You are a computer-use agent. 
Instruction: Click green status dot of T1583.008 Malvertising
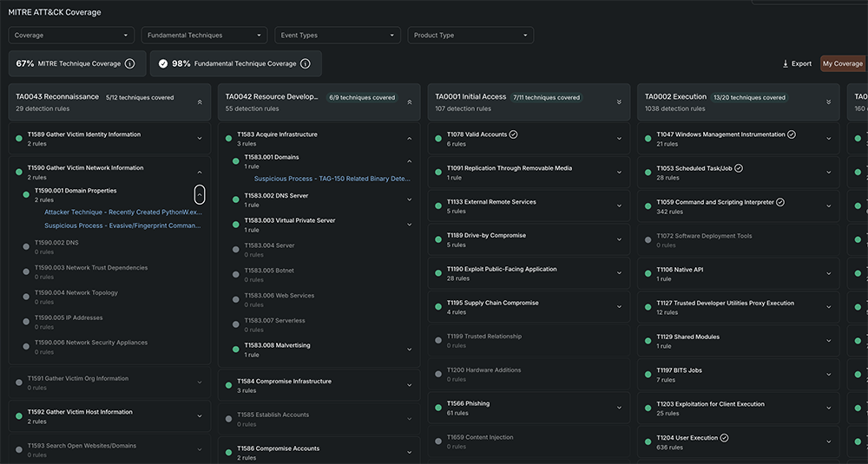[x=236, y=350]
